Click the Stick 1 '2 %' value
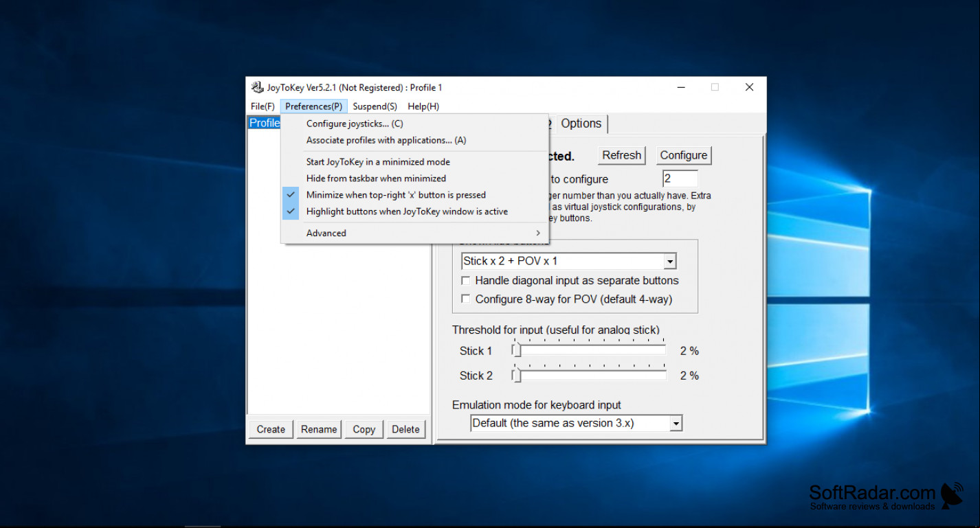The height and width of the screenshot is (528, 980). [689, 351]
